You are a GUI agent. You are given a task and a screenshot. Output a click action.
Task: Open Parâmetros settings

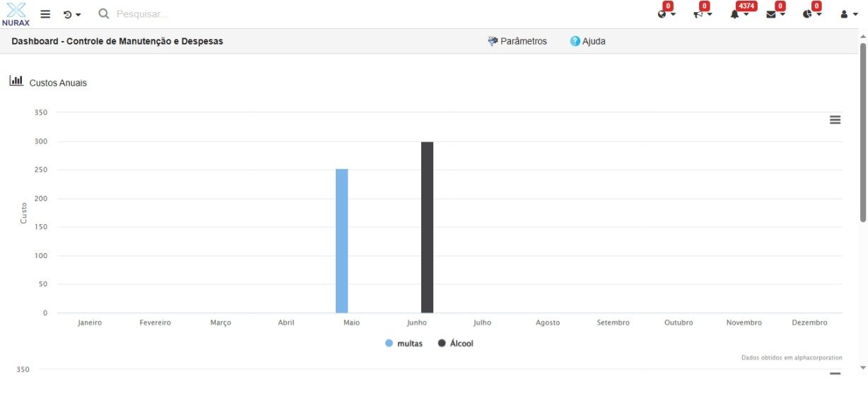coord(517,41)
